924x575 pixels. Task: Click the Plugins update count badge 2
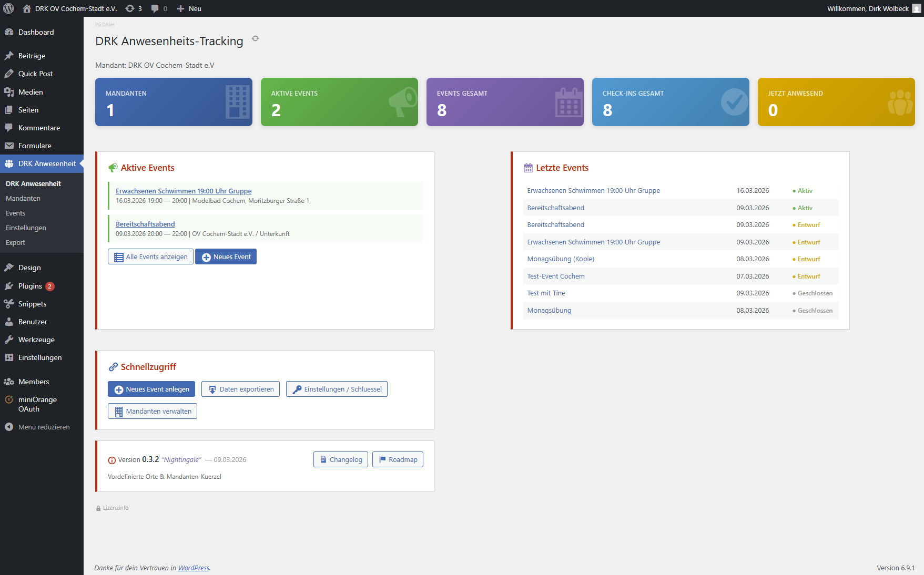click(50, 286)
